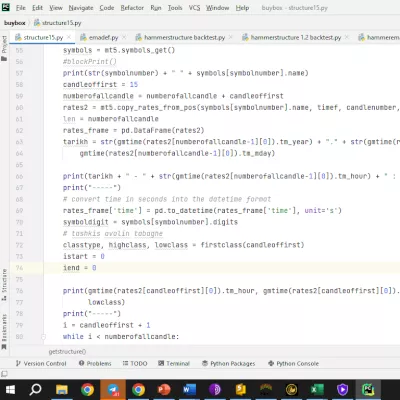Open the View menu
Image resolution: width=400 pixels, height=400 pixels.
pos(56,8)
